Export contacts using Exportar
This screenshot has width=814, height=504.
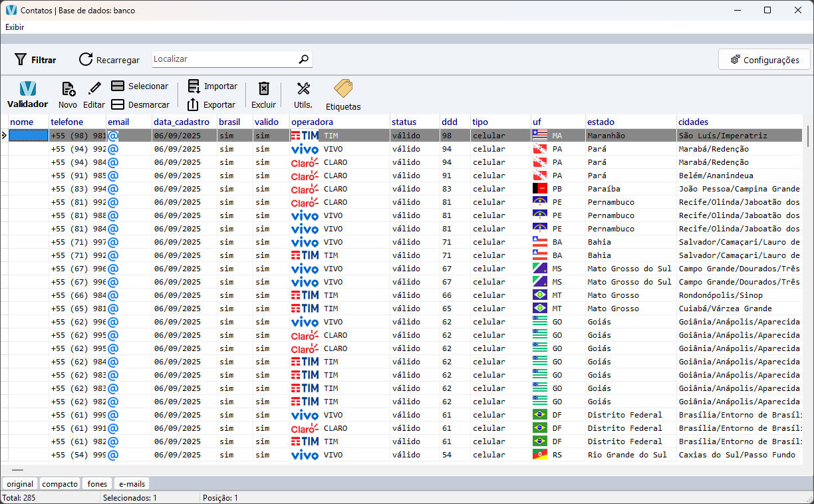[x=211, y=104]
